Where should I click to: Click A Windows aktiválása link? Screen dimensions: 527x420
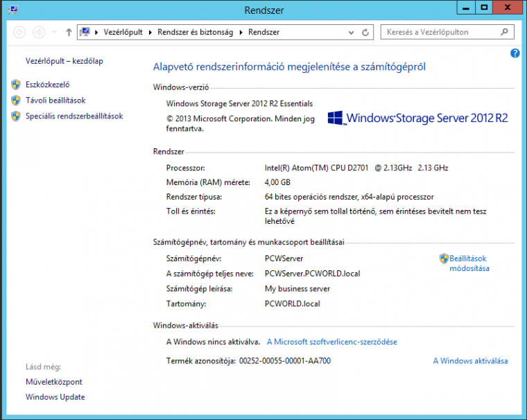click(x=470, y=361)
